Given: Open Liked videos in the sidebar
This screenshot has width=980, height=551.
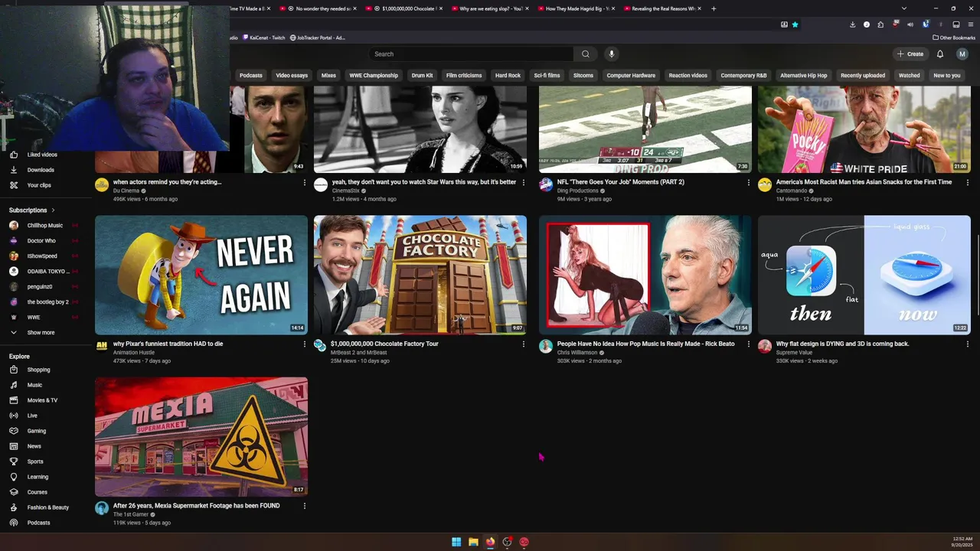Looking at the screenshot, I should point(42,155).
